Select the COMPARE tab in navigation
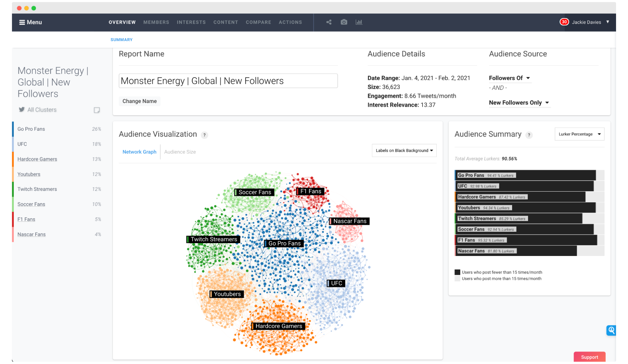The width and height of the screenshot is (628, 364). click(259, 22)
